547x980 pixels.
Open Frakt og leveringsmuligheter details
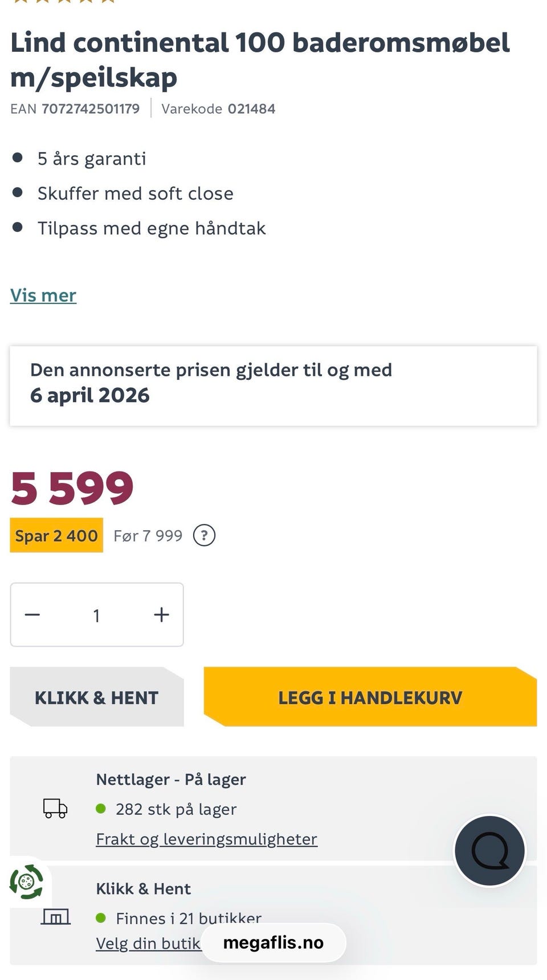click(x=206, y=839)
